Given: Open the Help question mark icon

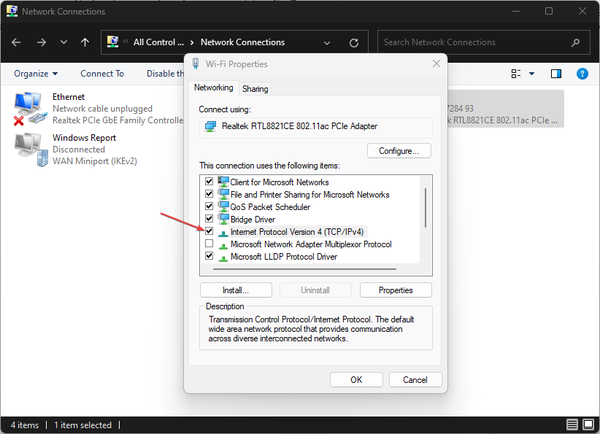Looking at the screenshot, I should 582,73.
